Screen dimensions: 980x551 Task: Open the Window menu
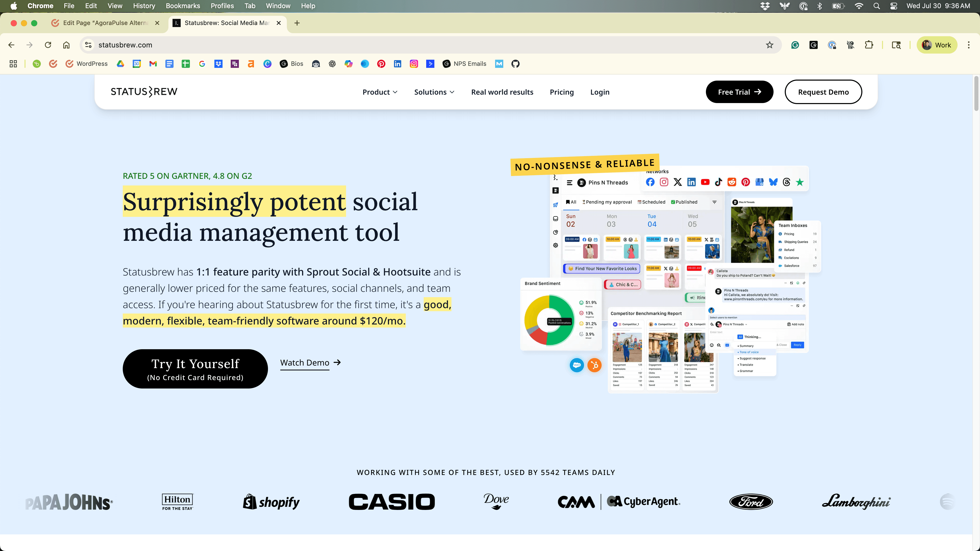coord(278,6)
